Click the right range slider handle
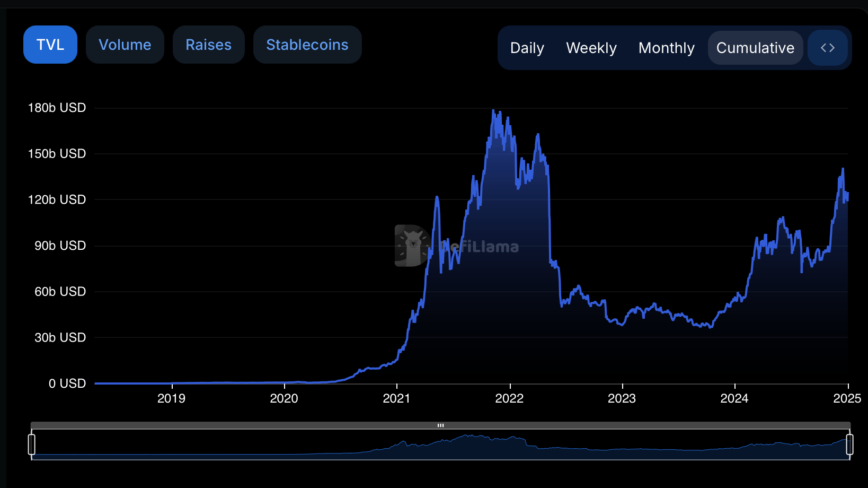The image size is (868, 488). (x=849, y=445)
